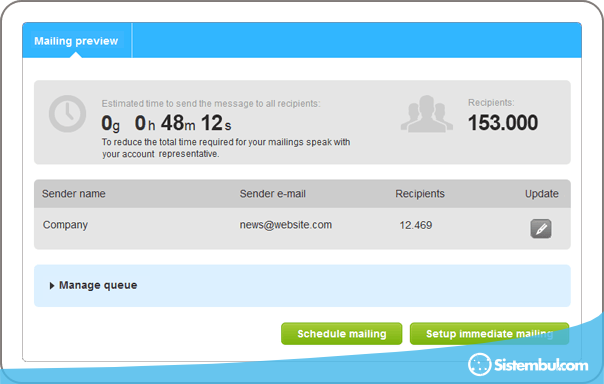Select the Sender e-mail column header
The image size is (604, 384).
(x=273, y=194)
